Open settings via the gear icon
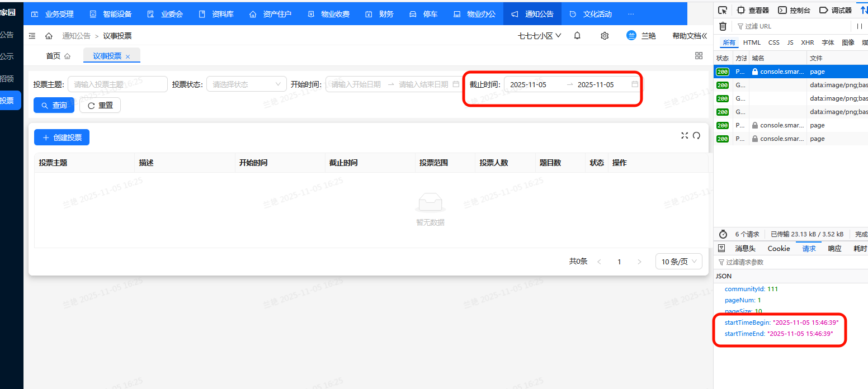This screenshot has width=868, height=389. pyautogui.click(x=605, y=36)
